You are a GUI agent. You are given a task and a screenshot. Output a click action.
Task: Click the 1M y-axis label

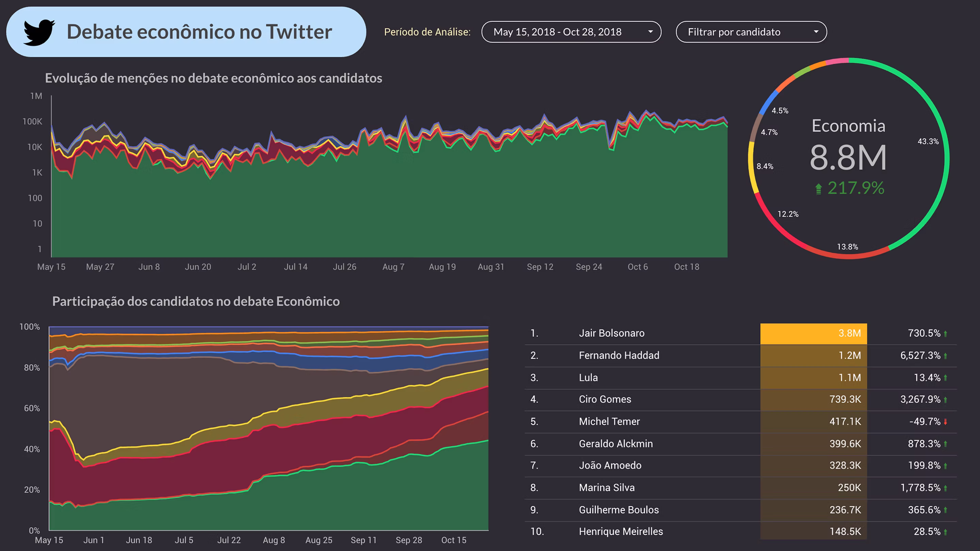click(x=36, y=96)
